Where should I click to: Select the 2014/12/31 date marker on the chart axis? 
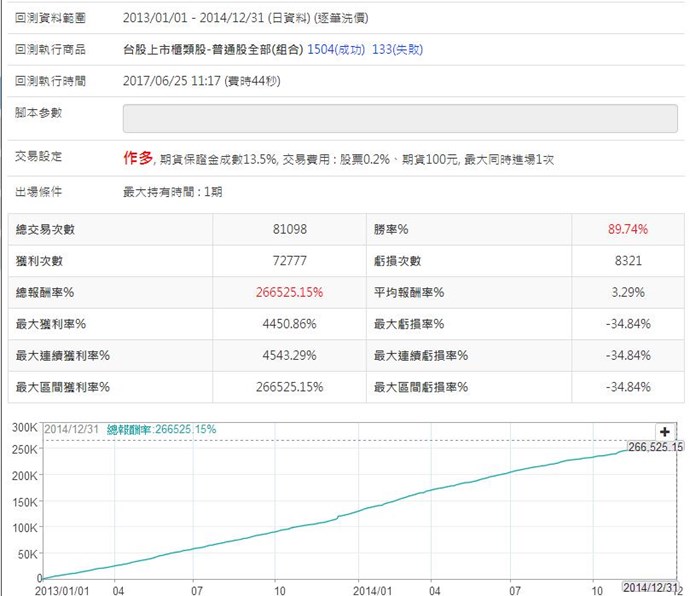coord(649,585)
